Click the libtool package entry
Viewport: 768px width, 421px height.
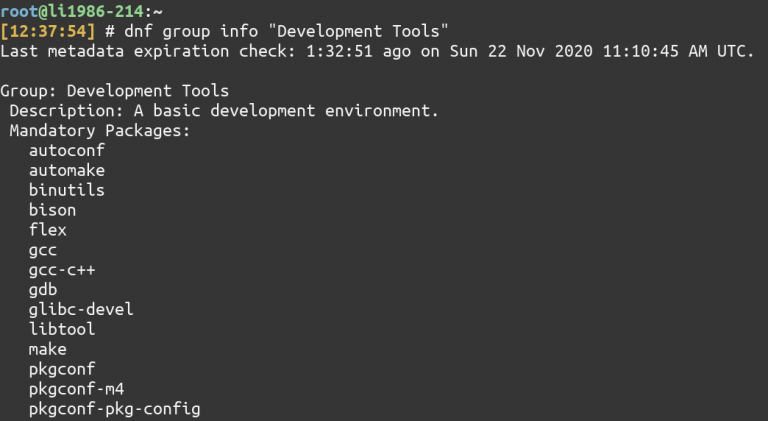tap(62, 329)
